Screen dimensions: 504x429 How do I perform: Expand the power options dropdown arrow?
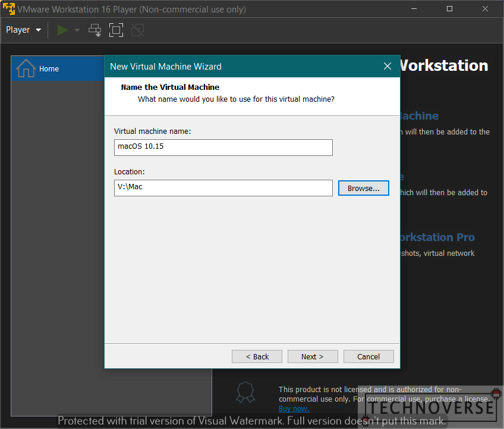click(77, 30)
